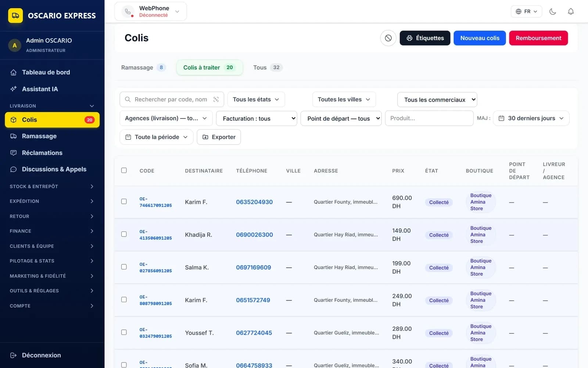Toggle dark mode with the moon icon
The height and width of the screenshot is (368, 588).
click(552, 11)
